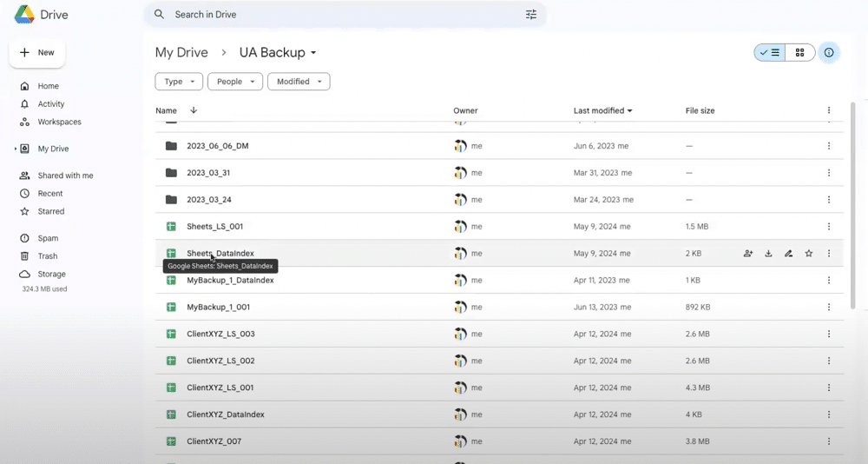
Task: Select the MyBackup_1_DataIndex file name
Action: pos(230,281)
